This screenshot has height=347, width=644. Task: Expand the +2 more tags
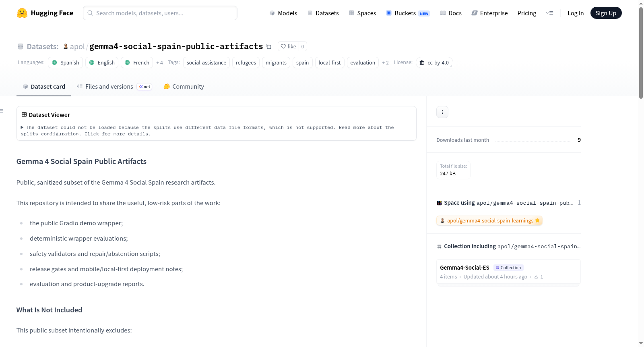pos(385,62)
